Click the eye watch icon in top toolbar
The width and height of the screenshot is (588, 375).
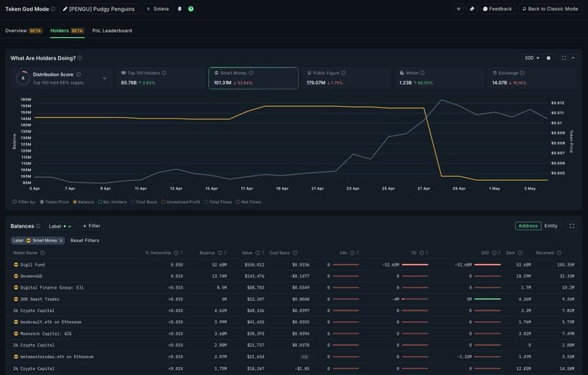point(458,8)
